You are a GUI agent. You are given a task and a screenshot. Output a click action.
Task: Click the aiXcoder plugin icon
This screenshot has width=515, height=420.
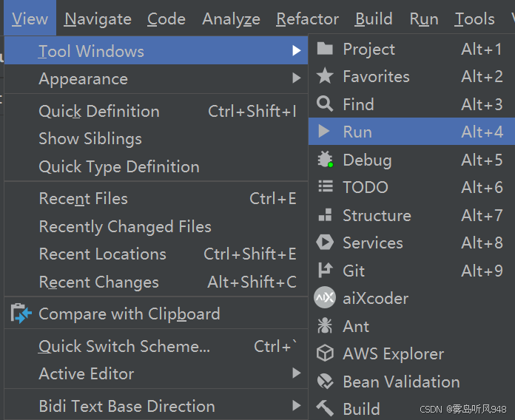coord(325,298)
